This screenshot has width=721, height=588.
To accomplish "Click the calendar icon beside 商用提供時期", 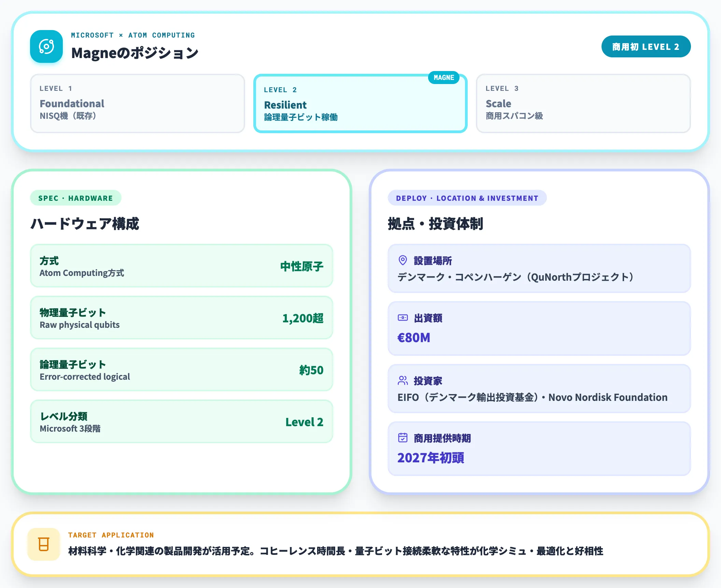I will coord(403,438).
